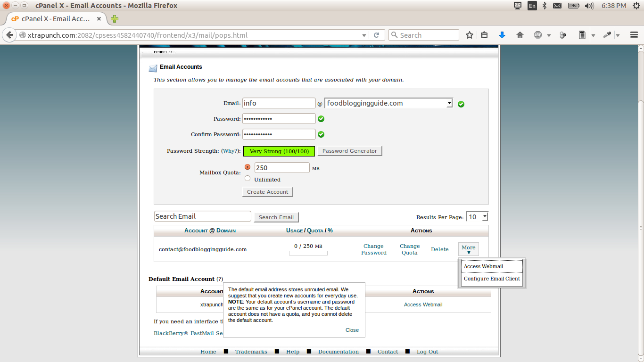The height and width of the screenshot is (362, 644).
Task: Click the extension icon right of Adblock Plus
Action: [563, 35]
